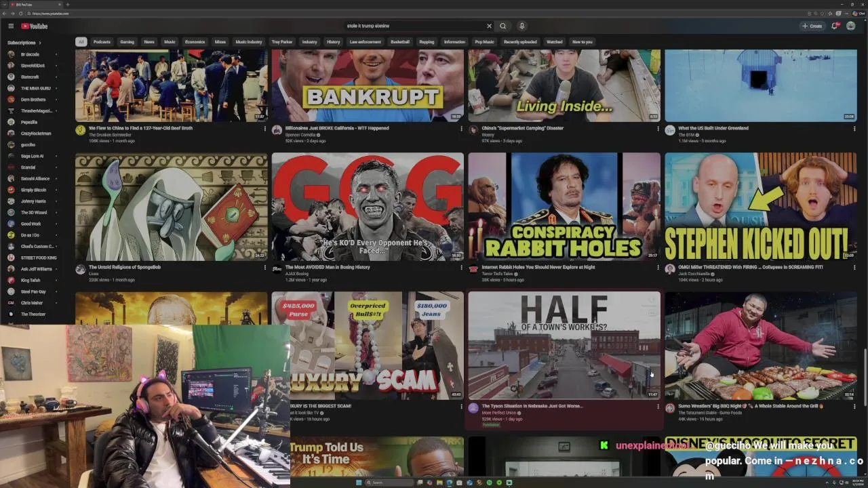This screenshot has width=868, height=488.
Task: Open more options for Miller THREATENED video
Action: click(x=854, y=267)
